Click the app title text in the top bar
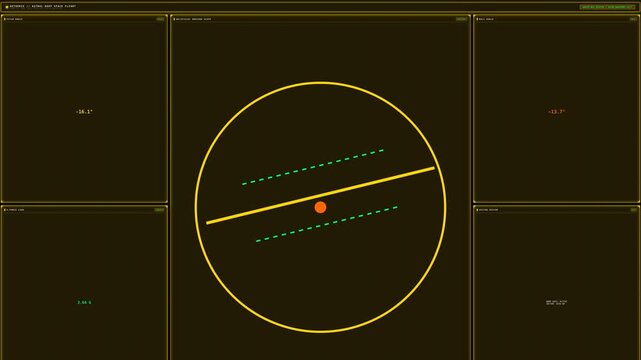The image size is (641, 360). click(43, 7)
